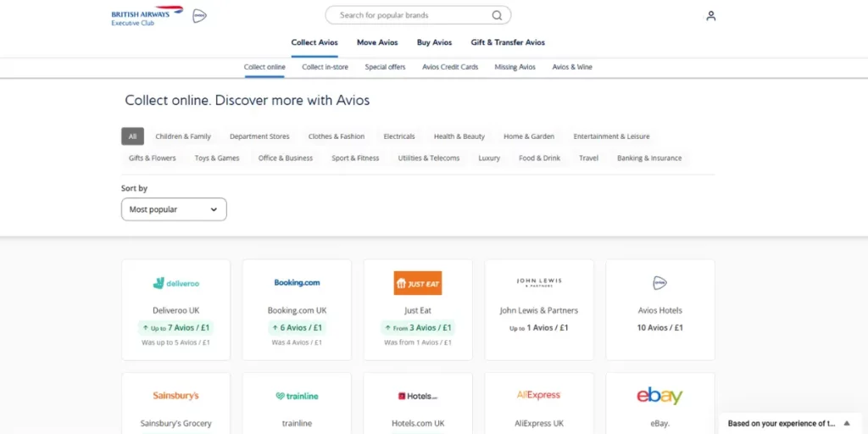
Task: Select the All category filter
Action: (132, 136)
